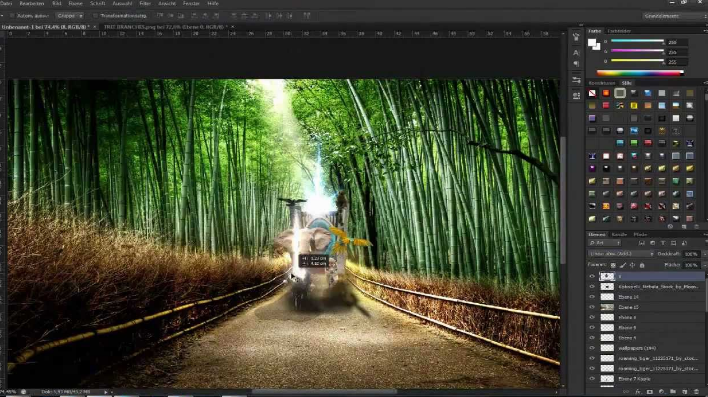Hide the Nebula_Stock layer
Viewport: 708px width, 397px height.
(592, 286)
